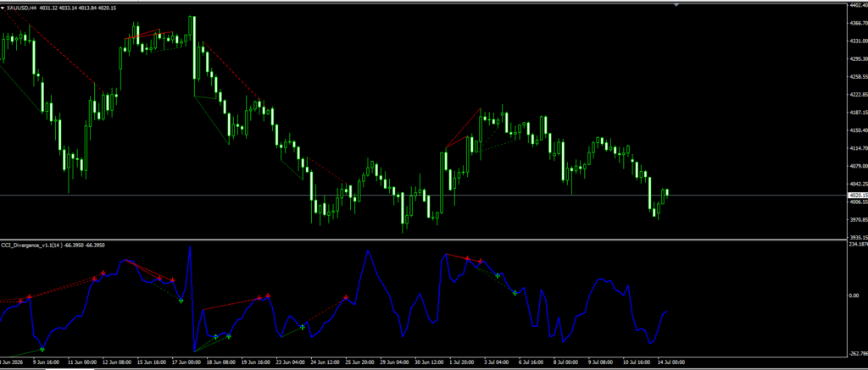Click the current price tag 4020.15 on price scale

coord(856,196)
